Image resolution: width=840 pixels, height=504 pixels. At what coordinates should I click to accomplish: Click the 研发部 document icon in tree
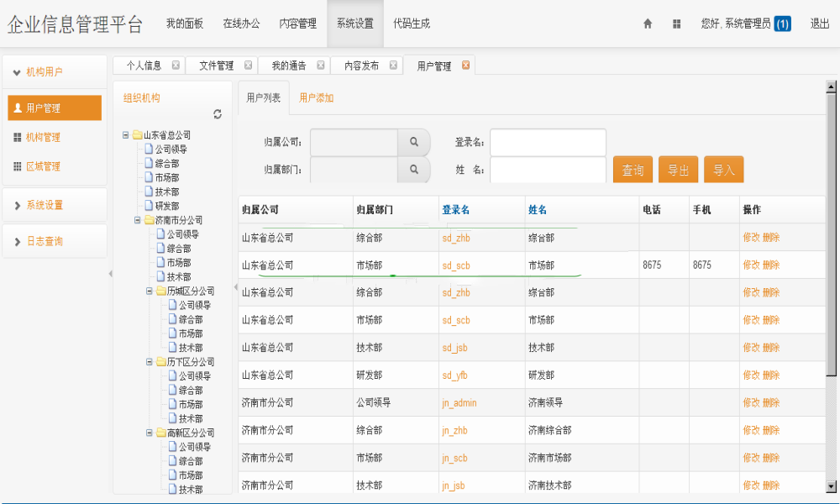[x=149, y=206]
